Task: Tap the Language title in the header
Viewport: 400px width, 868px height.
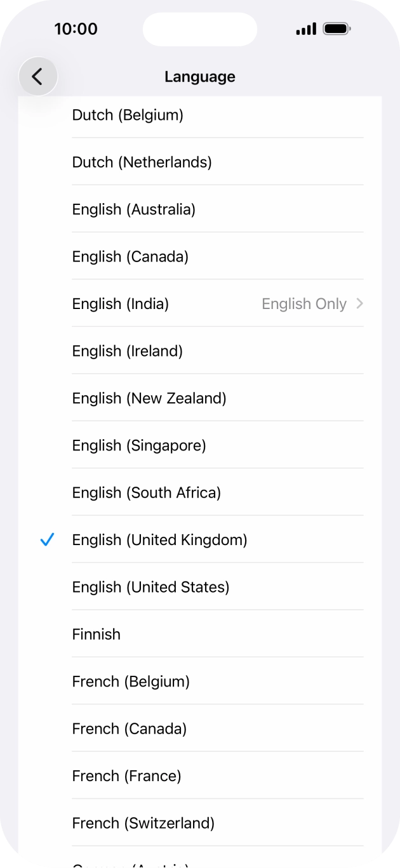Action: (x=199, y=76)
